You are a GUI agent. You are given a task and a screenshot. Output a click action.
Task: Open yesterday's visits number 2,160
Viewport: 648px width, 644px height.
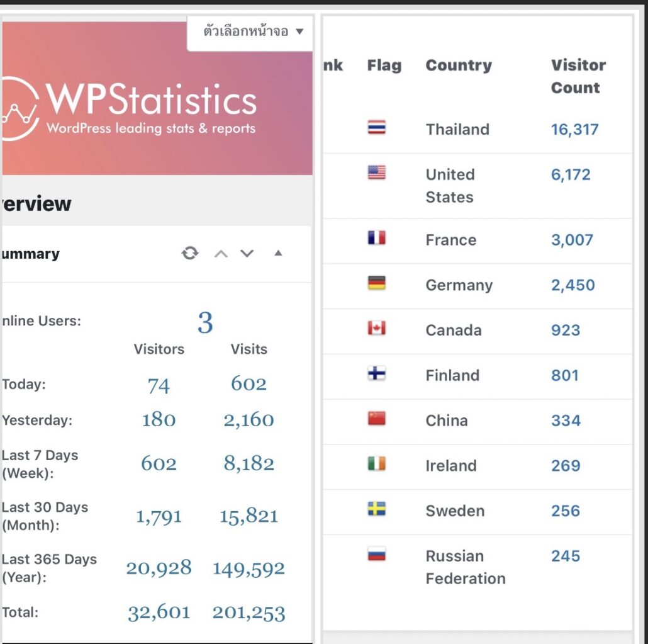tap(249, 420)
